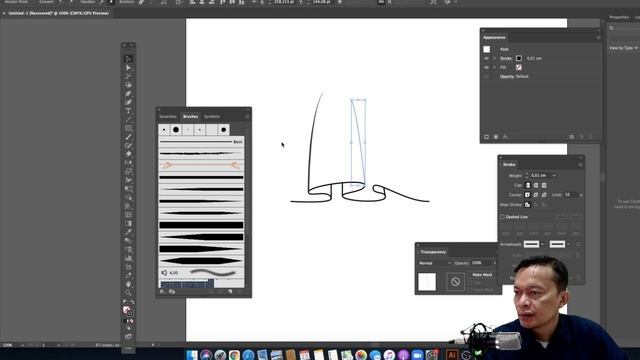Select Butt Cap in Stroke panel
This screenshot has width=640, height=360.
[x=528, y=185]
